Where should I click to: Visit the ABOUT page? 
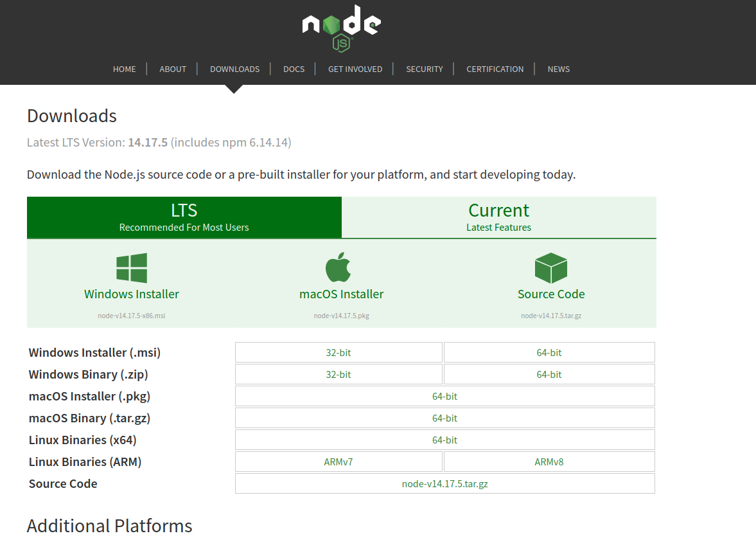(173, 69)
